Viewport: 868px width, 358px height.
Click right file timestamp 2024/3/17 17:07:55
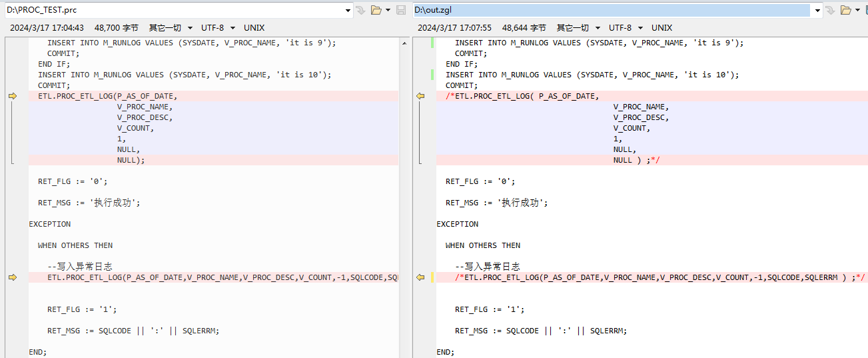[x=454, y=27]
